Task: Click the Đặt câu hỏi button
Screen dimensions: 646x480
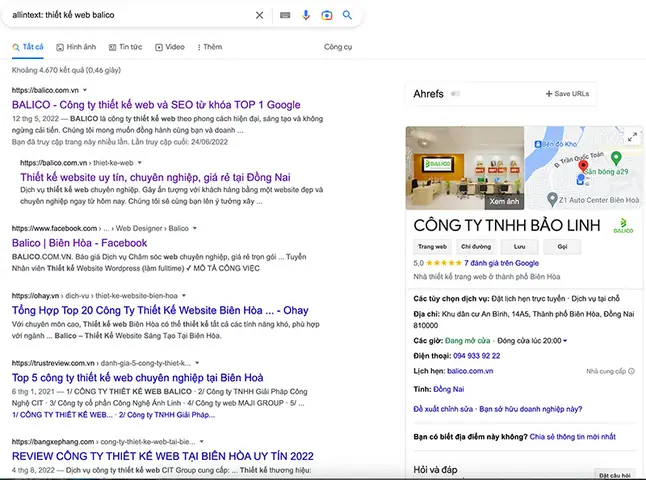Action: [615, 475]
